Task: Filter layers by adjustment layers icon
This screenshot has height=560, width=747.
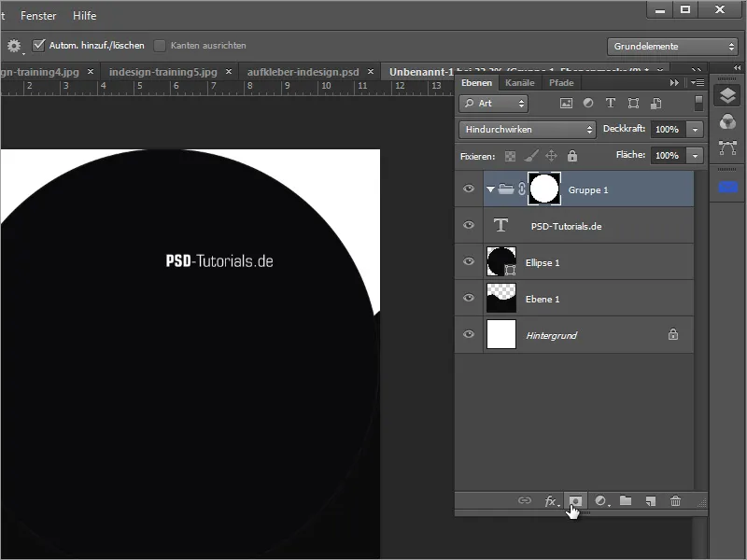Action: coord(588,103)
